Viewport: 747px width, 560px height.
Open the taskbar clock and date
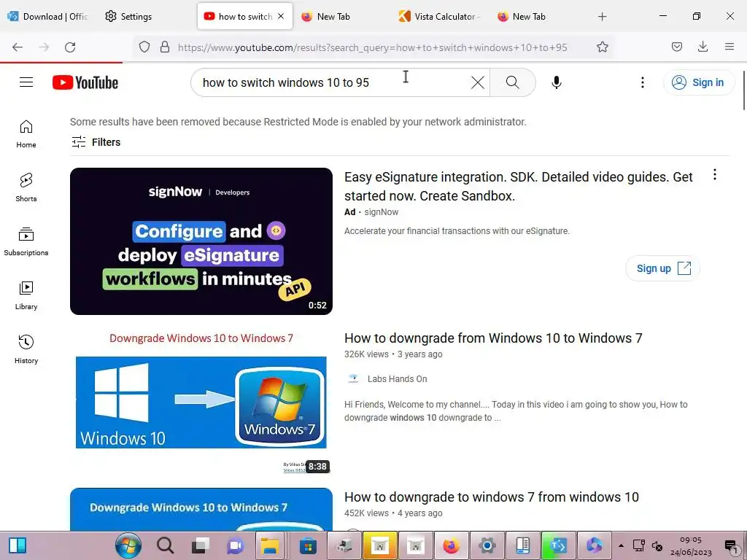[x=691, y=545]
